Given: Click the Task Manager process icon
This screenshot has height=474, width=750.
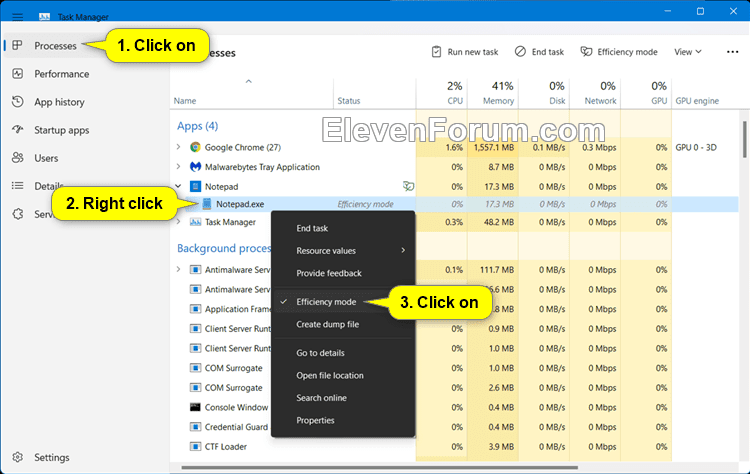Looking at the screenshot, I should [x=195, y=222].
